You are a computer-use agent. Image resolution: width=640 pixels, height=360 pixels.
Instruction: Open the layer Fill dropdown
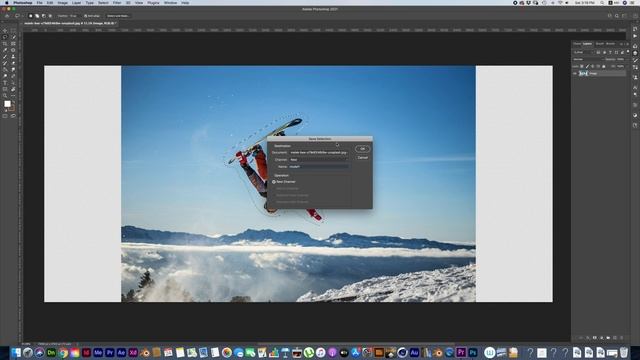[x=621, y=66]
